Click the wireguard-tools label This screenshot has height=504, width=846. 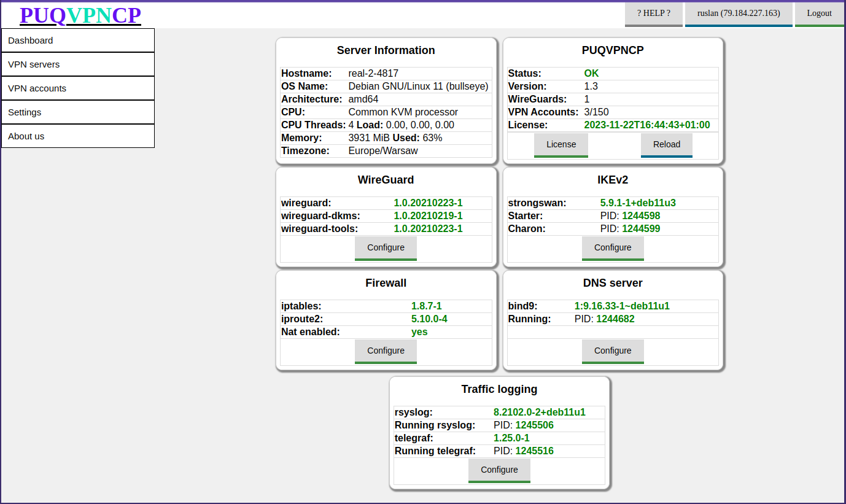pos(319,229)
